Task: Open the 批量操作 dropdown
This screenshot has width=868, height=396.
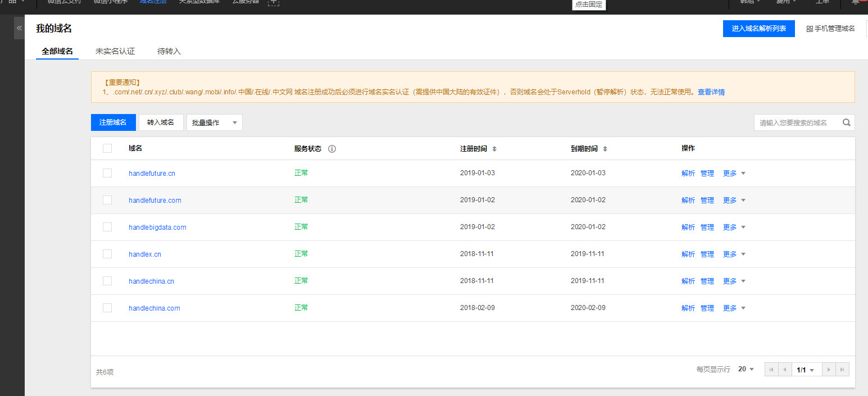Action: pos(214,122)
